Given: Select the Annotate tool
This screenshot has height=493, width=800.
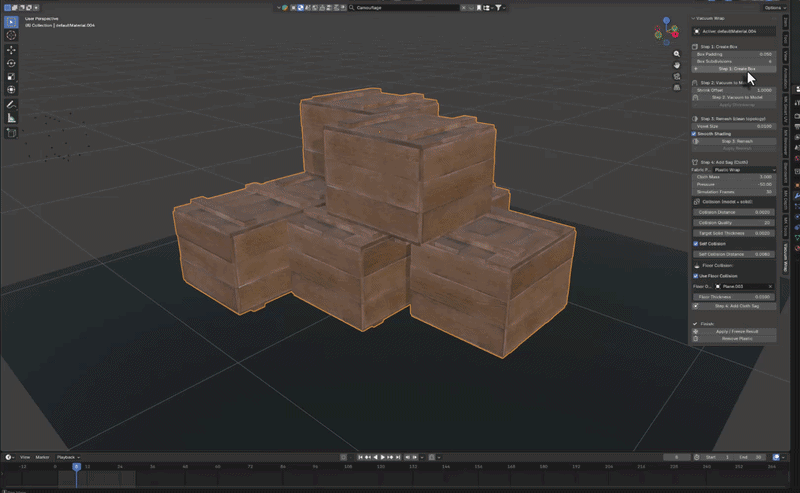Looking at the screenshot, I should coord(11,104).
